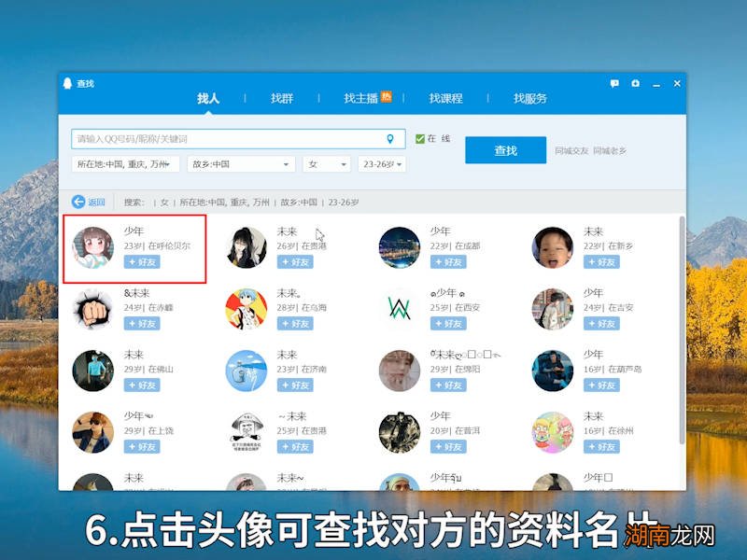The width and height of the screenshot is (747, 560).
Task: Add 少年 in 呼伦贝尔 as friend
Action: pyautogui.click(x=141, y=262)
